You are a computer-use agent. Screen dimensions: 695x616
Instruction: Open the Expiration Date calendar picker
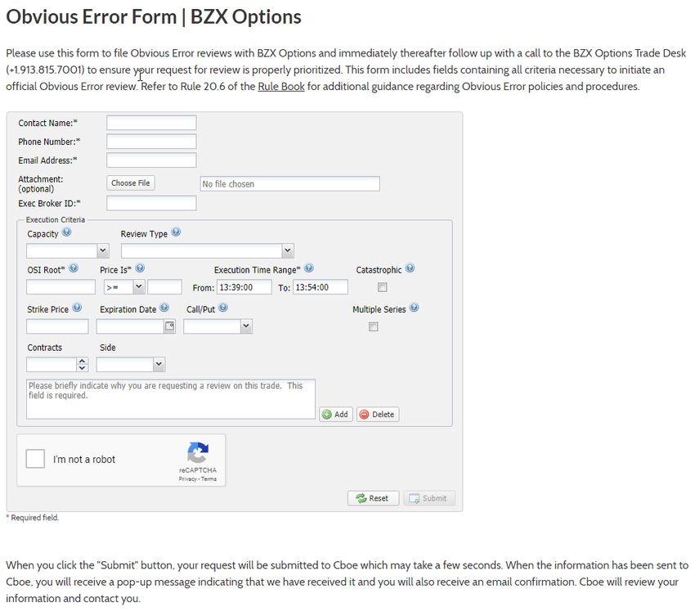170,326
